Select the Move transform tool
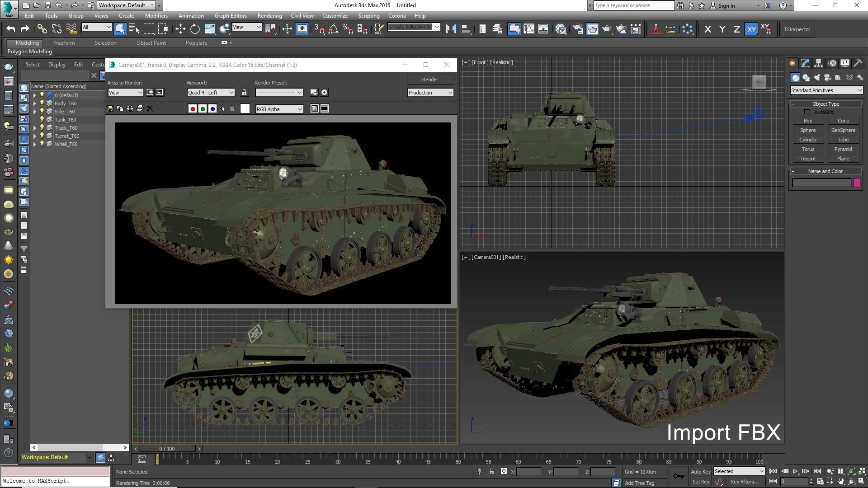 180,29
